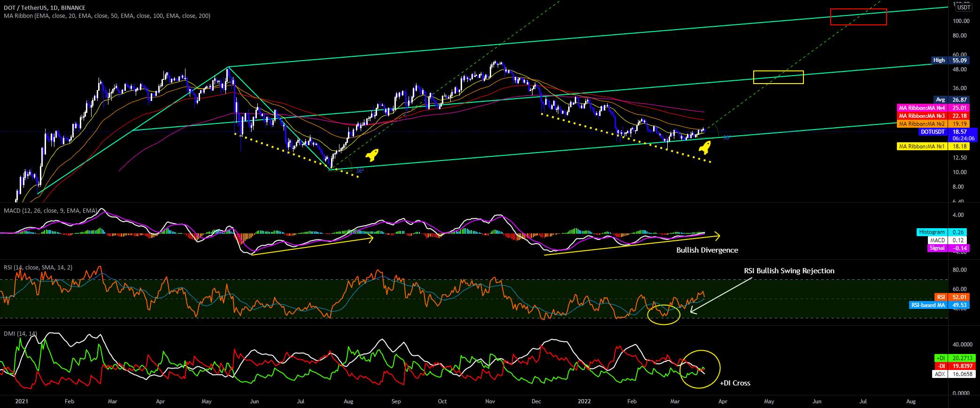Open the RSI (14, close, SMA) legend

coord(38,268)
